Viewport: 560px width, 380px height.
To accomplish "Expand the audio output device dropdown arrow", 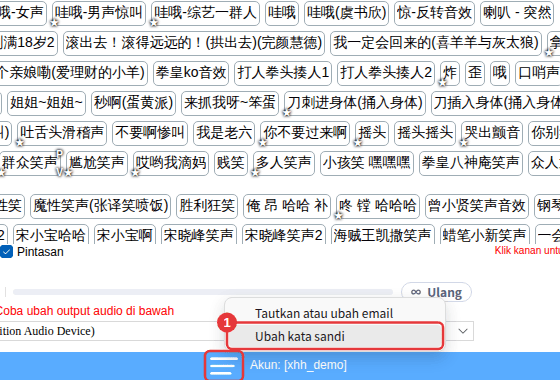I will click(463, 331).
